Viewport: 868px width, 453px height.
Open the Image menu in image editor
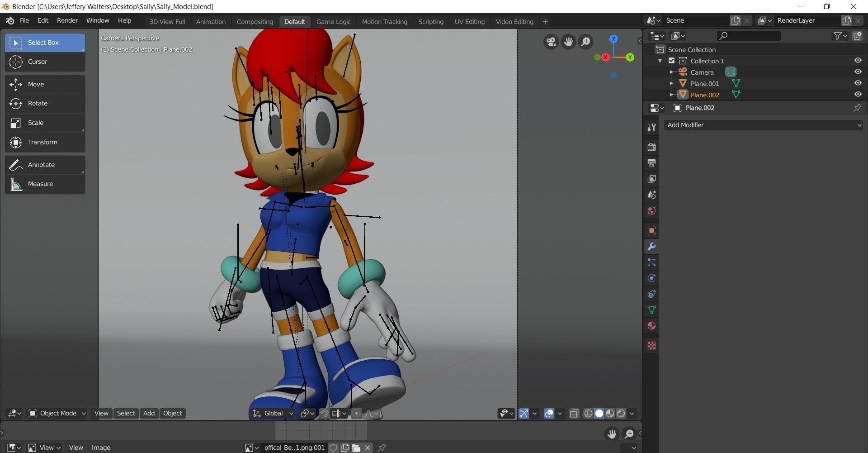(101, 448)
